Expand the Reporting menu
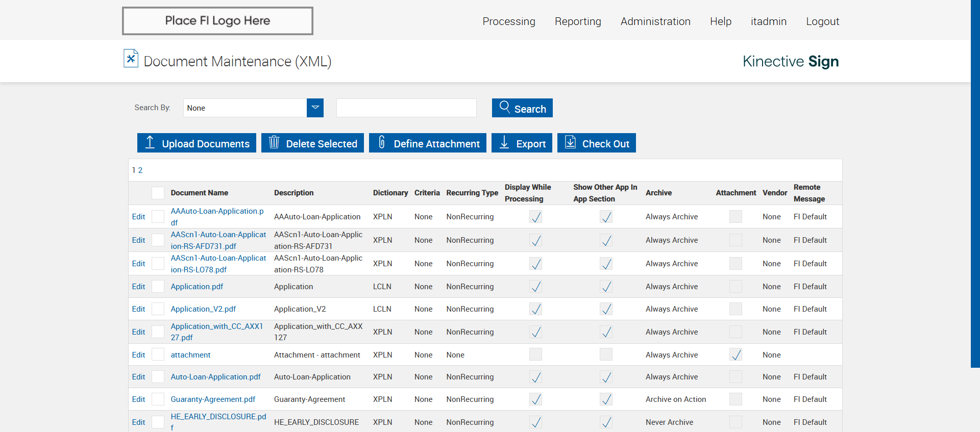 coord(578,21)
